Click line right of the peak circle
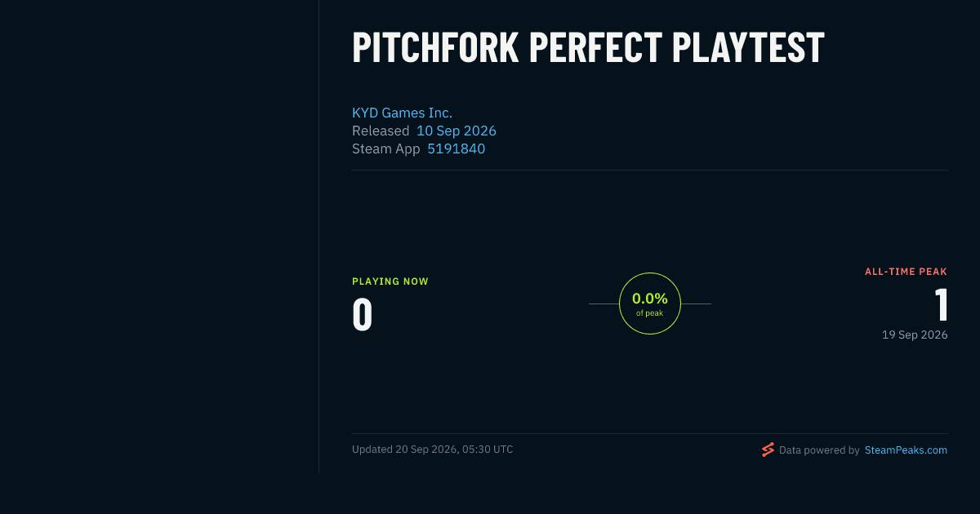Image resolution: width=980 pixels, height=514 pixels. (696, 304)
